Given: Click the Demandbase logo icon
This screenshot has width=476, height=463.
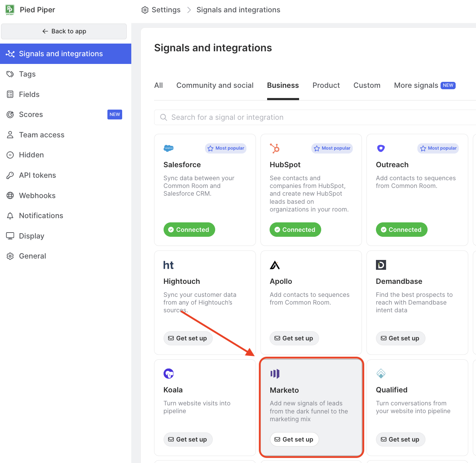Looking at the screenshot, I should (x=381, y=265).
